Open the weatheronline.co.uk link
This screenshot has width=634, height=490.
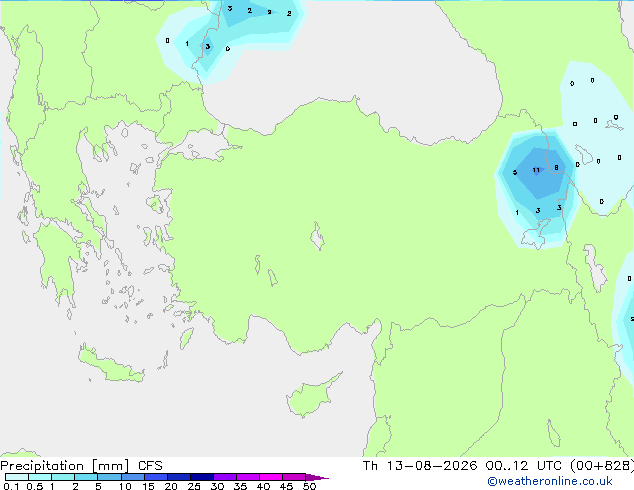point(550,481)
